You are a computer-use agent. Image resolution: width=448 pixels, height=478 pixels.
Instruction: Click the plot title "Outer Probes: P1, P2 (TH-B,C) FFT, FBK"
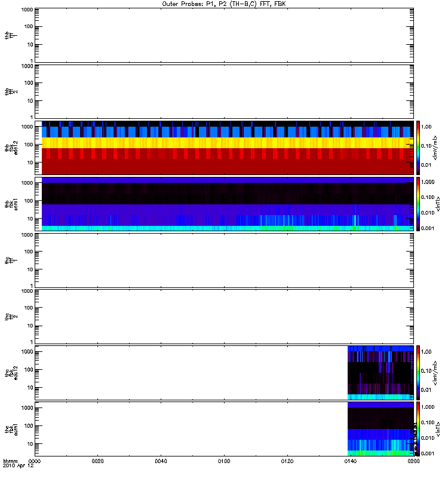tap(224, 4)
